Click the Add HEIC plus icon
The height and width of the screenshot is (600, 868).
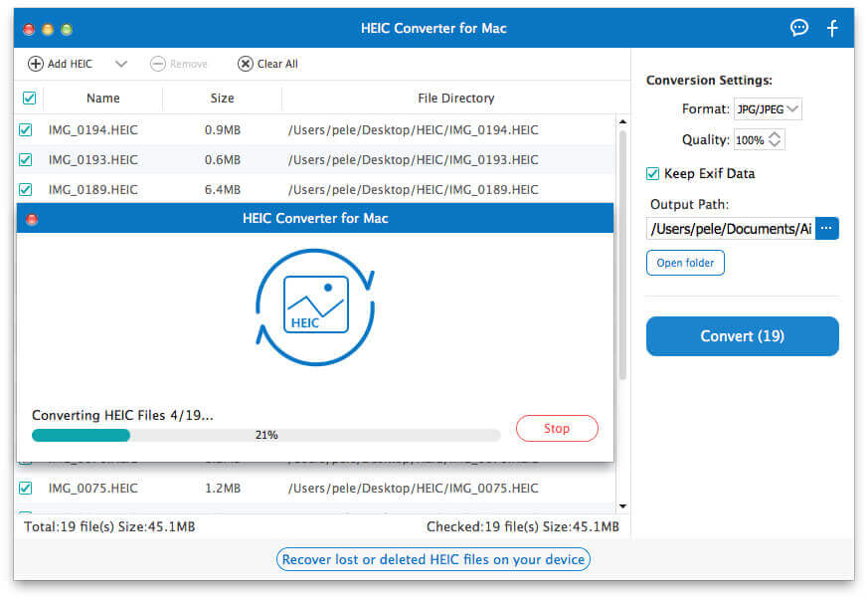[36, 64]
